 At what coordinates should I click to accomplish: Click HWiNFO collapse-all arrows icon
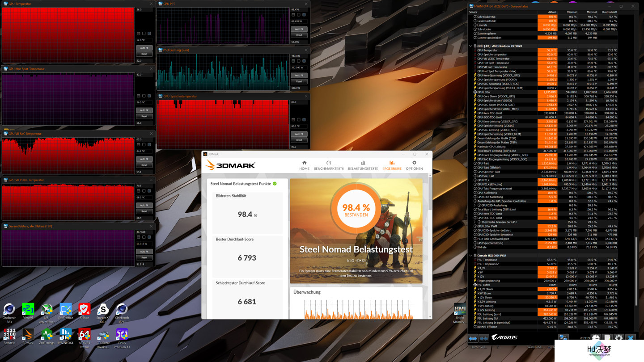483,338
